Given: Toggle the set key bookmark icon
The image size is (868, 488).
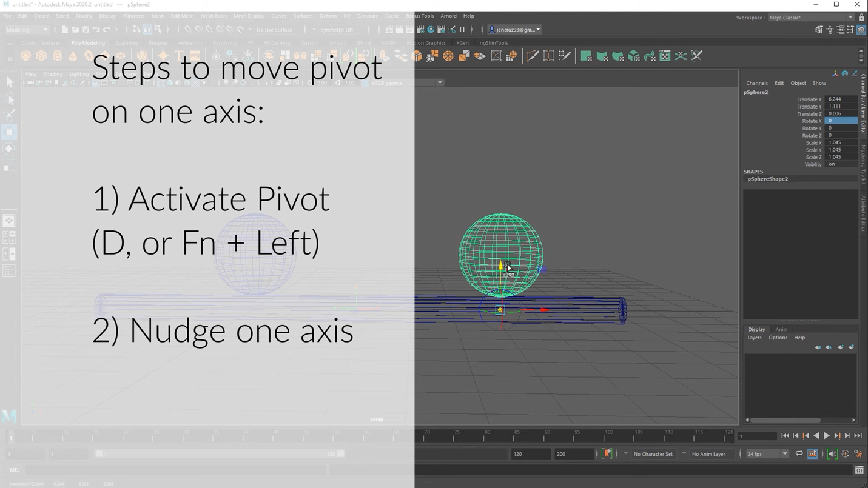Looking at the screenshot, I should (607, 453).
